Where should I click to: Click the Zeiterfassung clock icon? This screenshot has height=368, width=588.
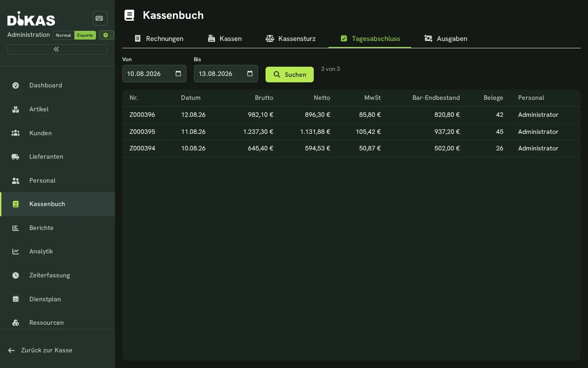tap(16, 275)
